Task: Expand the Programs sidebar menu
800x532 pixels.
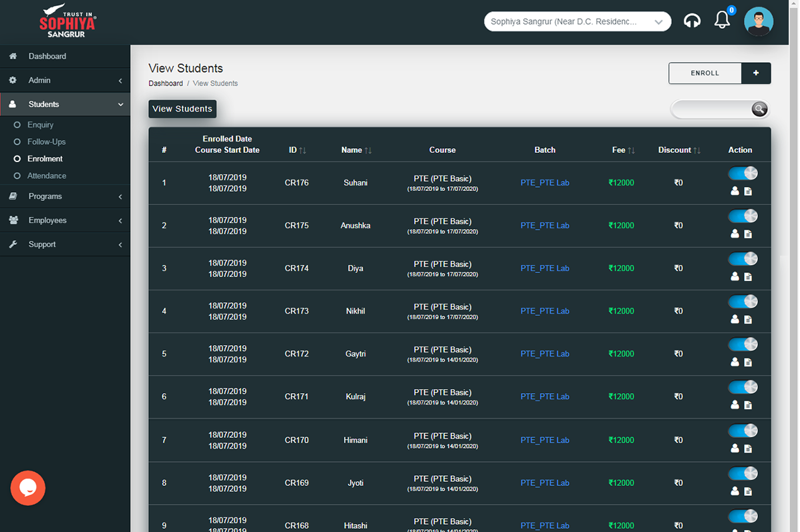Action: 65,196
